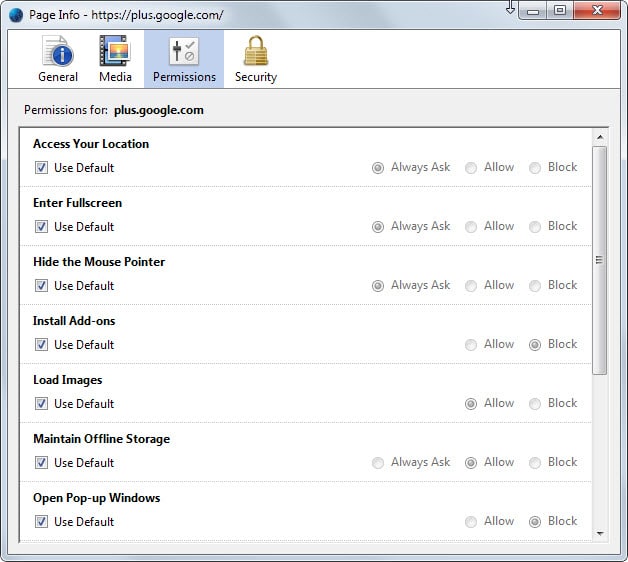The image size is (628, 562).
Task: Close the Page Info window
Action: (x=597, y=10)
